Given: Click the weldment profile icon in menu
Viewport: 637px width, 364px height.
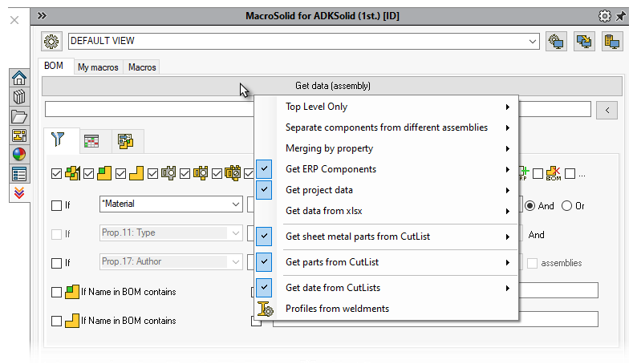Looking at the screenshot, I should pyautogui.click(x=265, y=309).
